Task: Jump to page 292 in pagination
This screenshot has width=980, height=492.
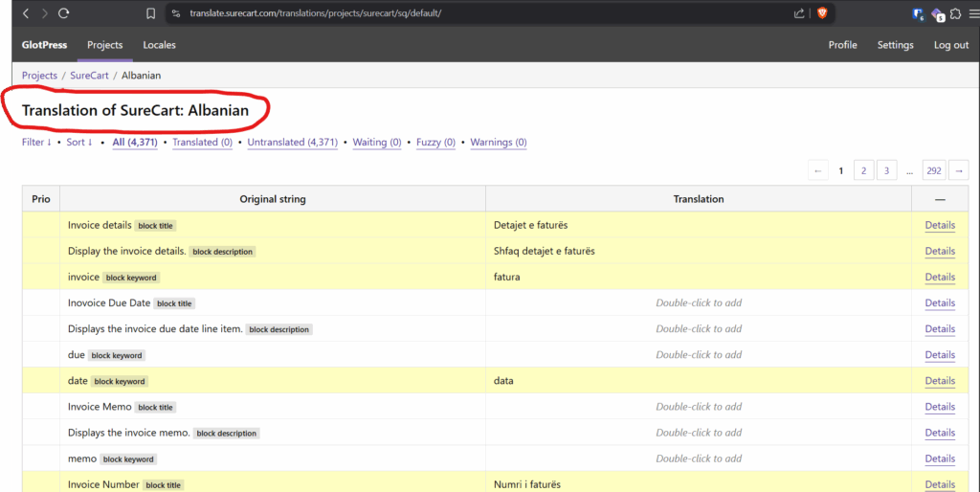Action: pos(933,171)
